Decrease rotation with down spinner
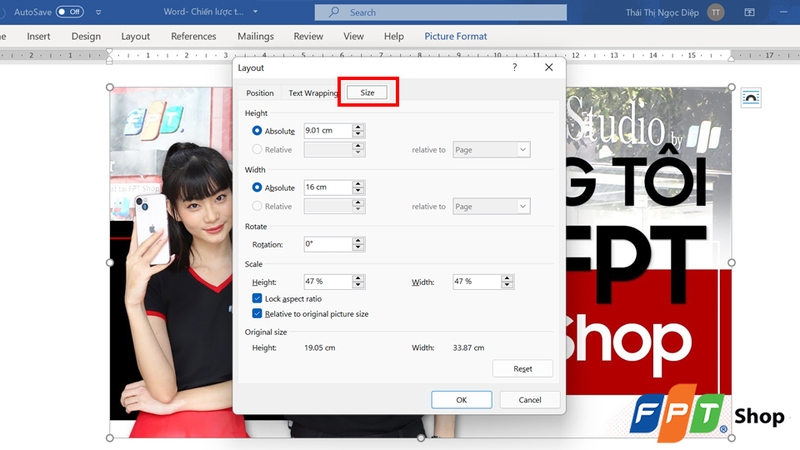 point(358,247)
